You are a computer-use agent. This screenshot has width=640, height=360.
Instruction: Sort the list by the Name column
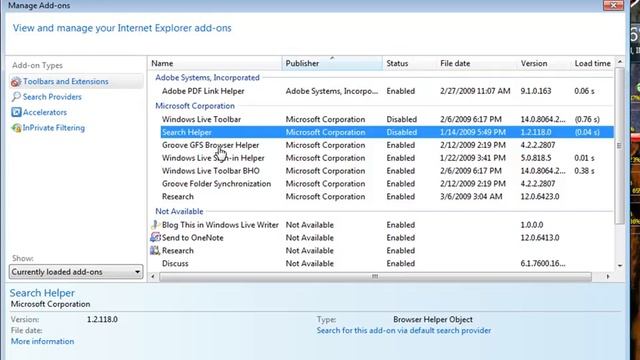tap(215, 63)
